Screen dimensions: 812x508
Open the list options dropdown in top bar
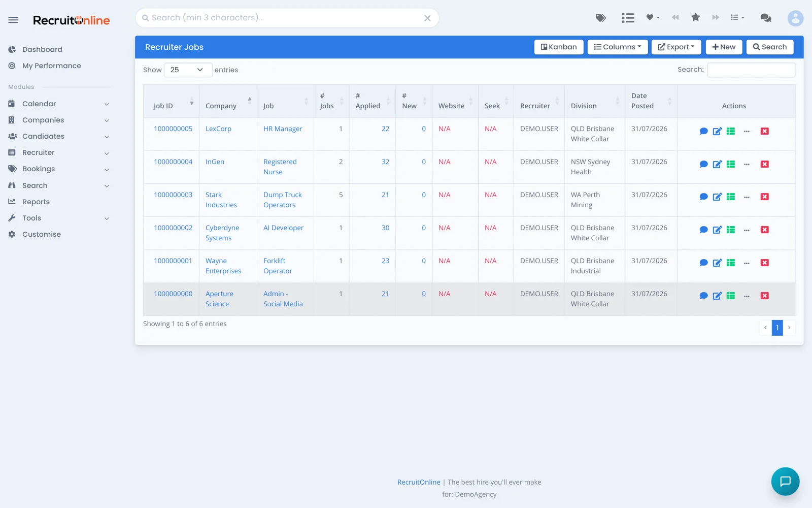(737, 18)
